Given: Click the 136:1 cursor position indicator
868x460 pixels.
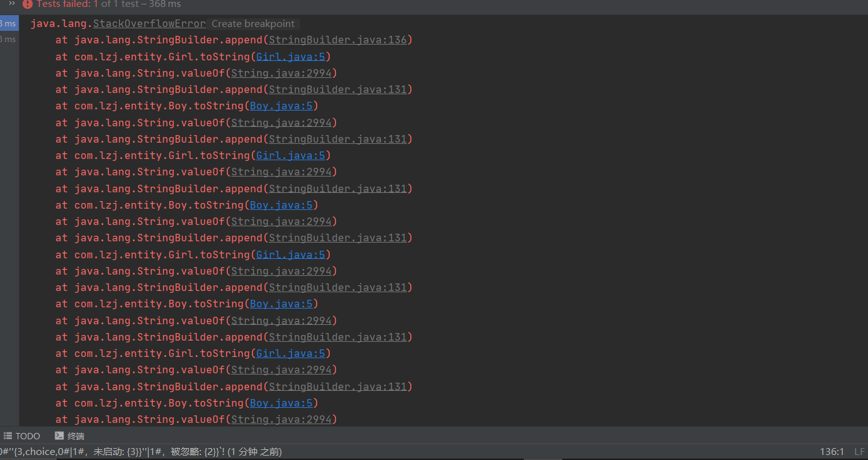Looking at the screenshot, I should click(832, 452).
